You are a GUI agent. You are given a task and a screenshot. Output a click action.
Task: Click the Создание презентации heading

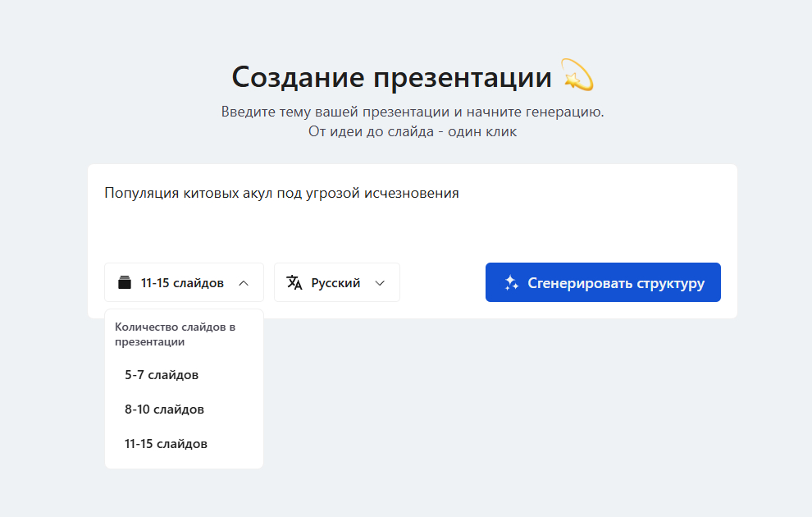[391, 77]
